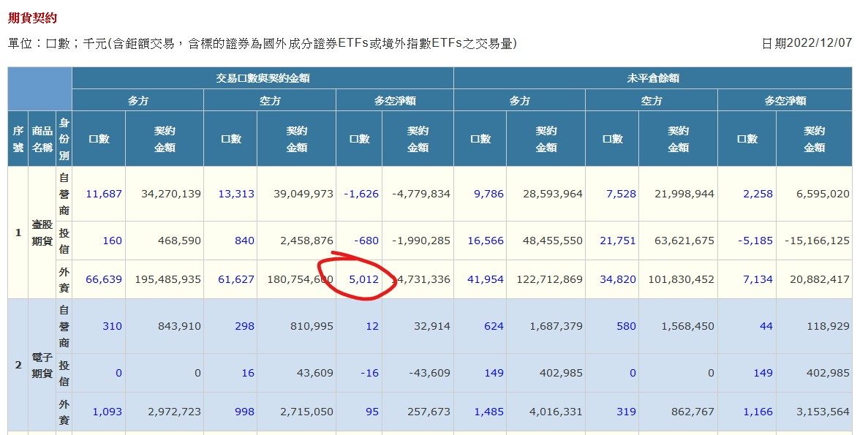Screen dimensions: 868x435
Task: Click the 電子期貨 product name cell
Action: (42, 364)
